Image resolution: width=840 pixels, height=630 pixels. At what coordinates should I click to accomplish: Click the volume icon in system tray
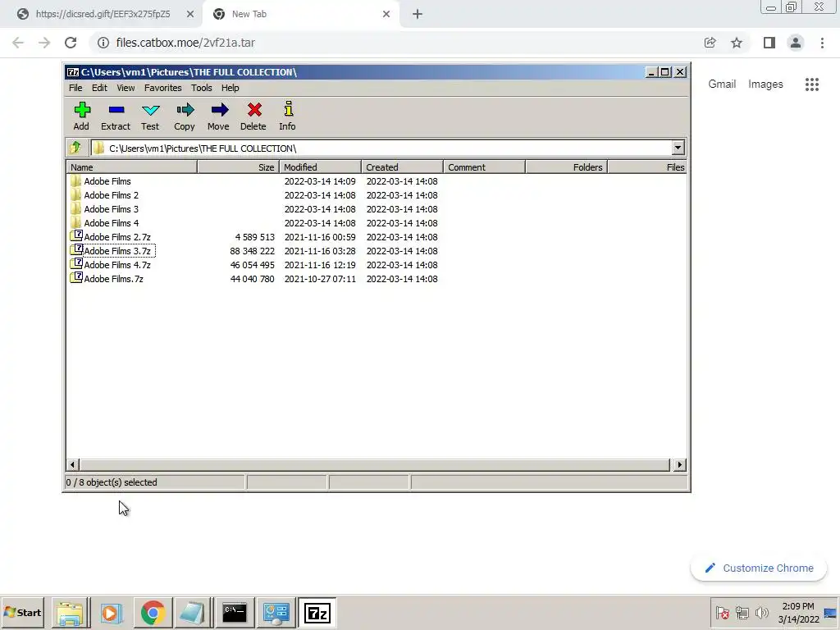[x=761, y=612]
